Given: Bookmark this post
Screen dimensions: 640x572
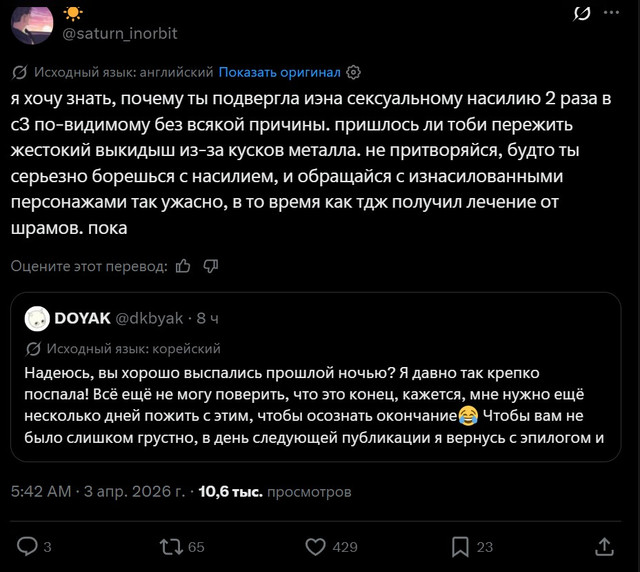Looking at the screenshot, I should coord(460,547).
